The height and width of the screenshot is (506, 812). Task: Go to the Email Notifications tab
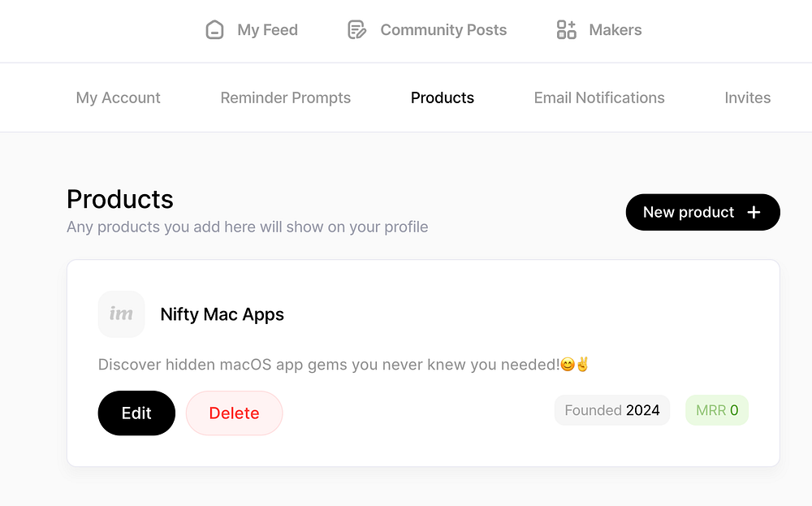(x=599, y=97)
